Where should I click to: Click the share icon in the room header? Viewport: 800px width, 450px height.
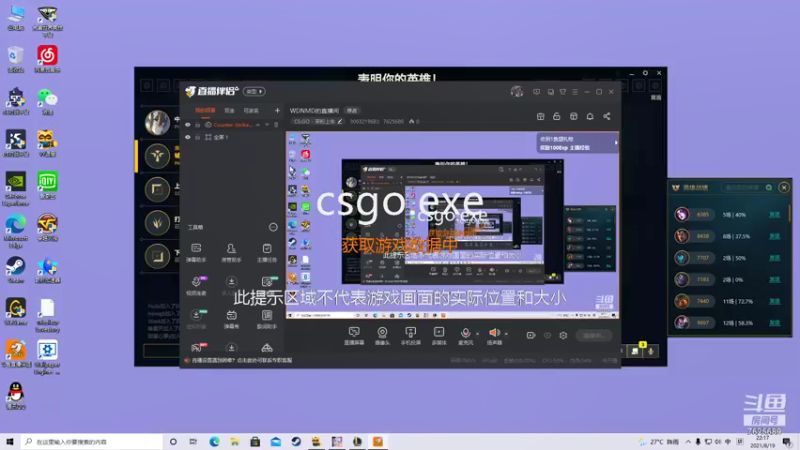click(x=607, y=116)
